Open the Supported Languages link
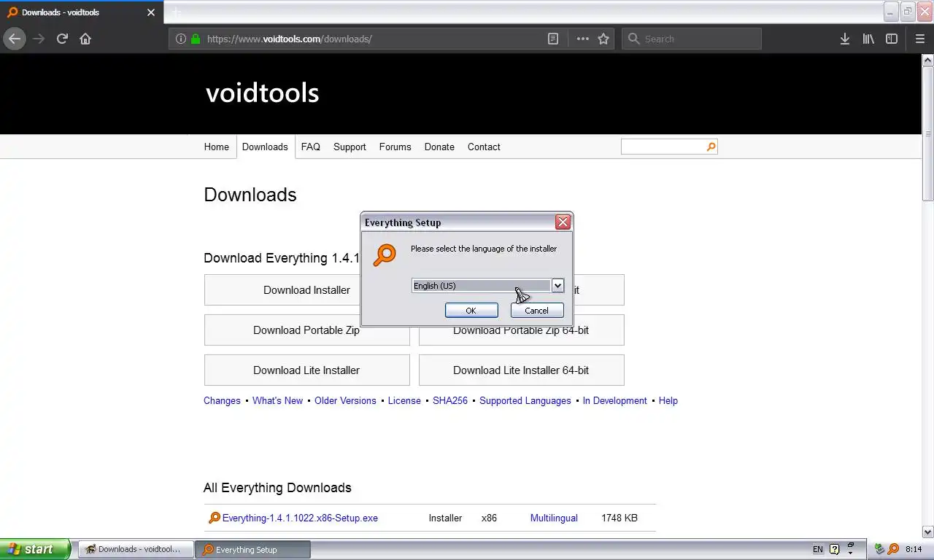The width and height of the screenshot is (934, 560). (525, 400)
